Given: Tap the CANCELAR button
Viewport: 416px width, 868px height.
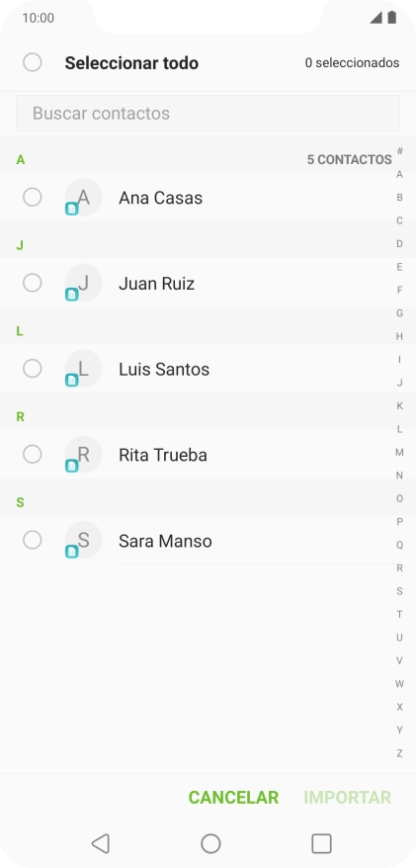Looking at the screenshot, I should coord(233,797).
